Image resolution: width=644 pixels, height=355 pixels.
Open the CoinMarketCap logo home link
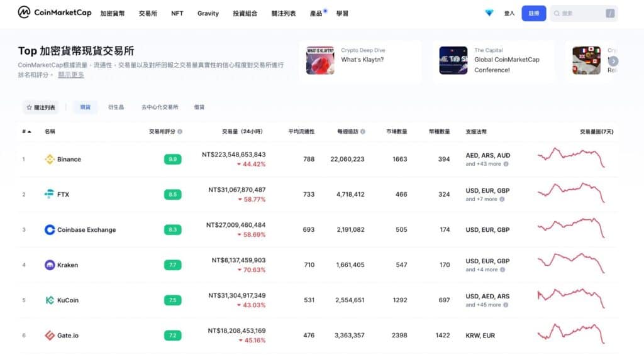click(55, 13)
